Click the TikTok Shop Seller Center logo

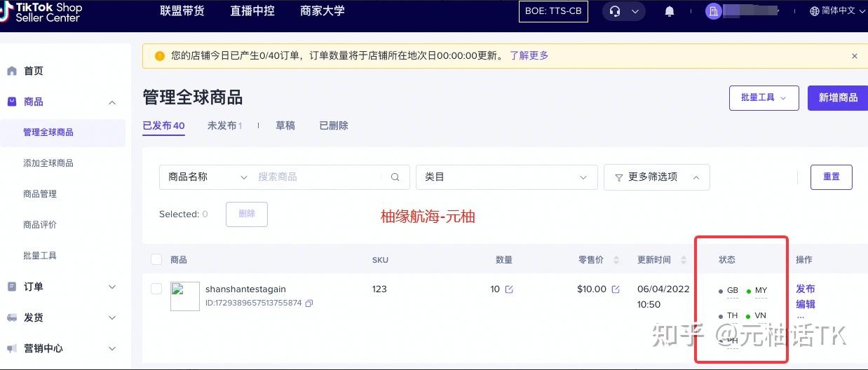41,12
